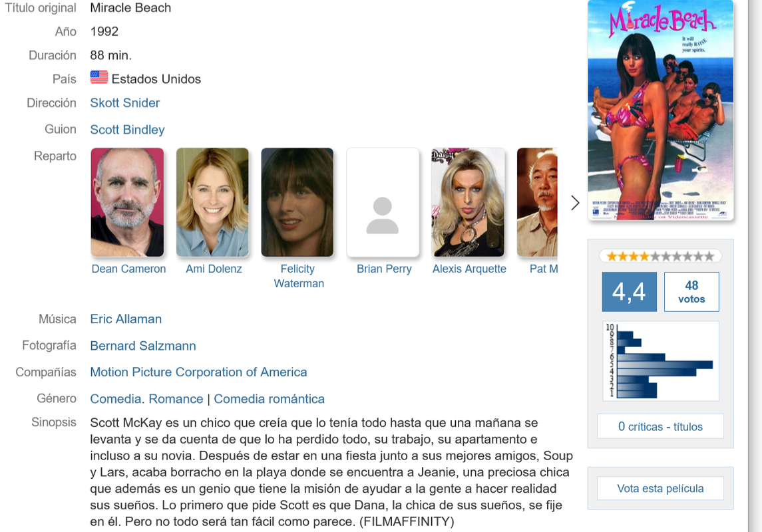Open Ami Dolenz's cast photo
This screenshot has width=762, height=532.
[x=212, y=202]
